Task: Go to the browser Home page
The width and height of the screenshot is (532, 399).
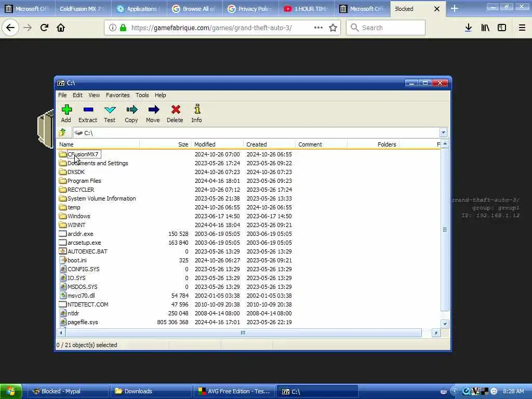Action: tap(61, 28)
